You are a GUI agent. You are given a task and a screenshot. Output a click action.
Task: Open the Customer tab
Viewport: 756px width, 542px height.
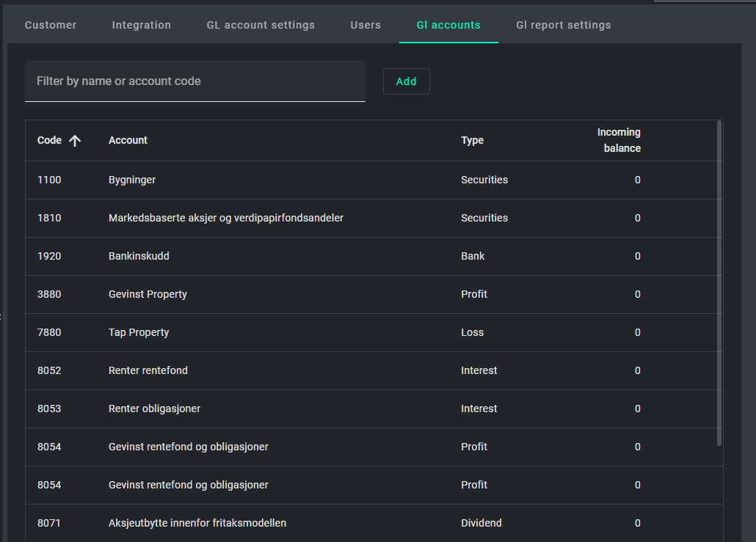click(x=51, y=25)
